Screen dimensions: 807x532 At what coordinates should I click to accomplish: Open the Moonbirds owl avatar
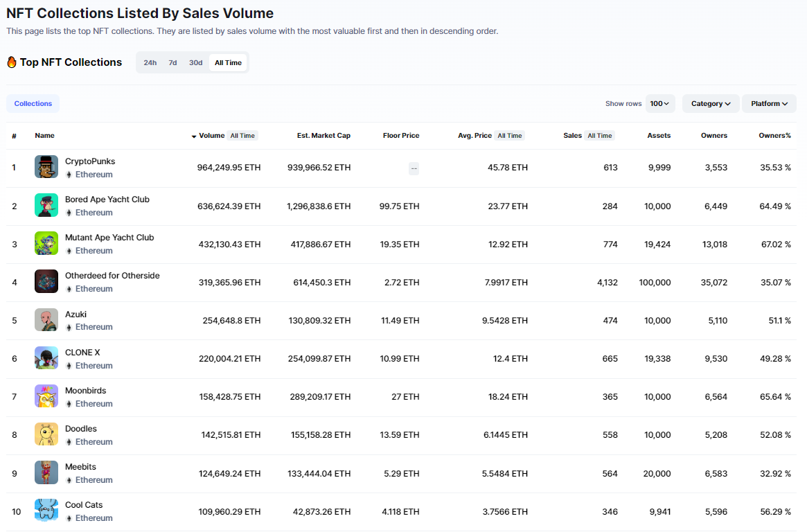46,396
